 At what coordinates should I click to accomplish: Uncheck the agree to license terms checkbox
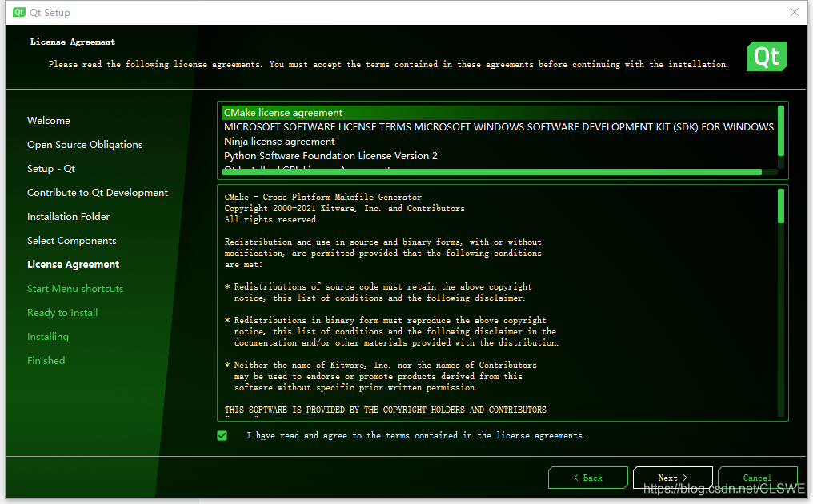pyautogui.click(x=222, y=435)
